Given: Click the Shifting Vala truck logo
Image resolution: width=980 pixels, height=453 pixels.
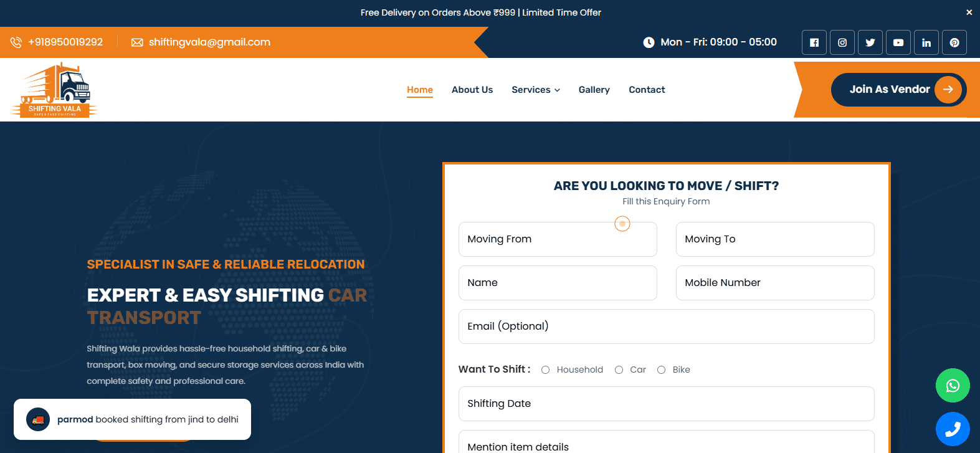Looking at the screenshot, I should click(55, 90).
